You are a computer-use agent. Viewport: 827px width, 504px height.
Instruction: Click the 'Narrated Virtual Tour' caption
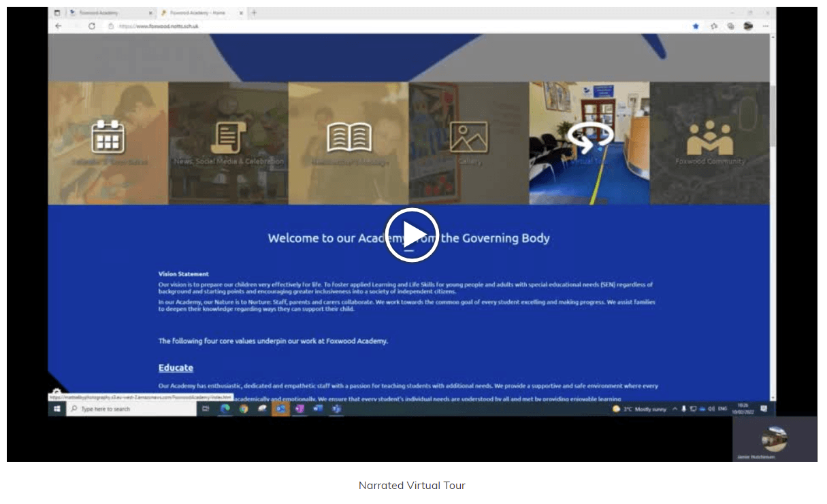pos(412,486)
